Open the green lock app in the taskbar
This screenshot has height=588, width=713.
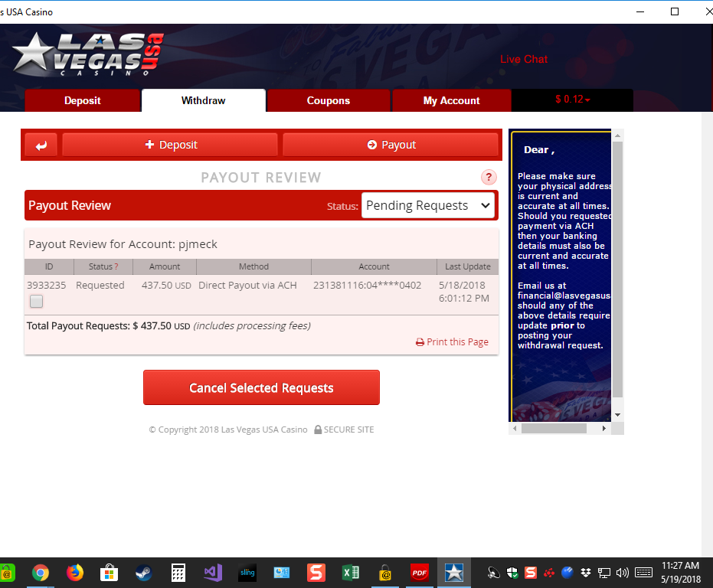point(6,573)
